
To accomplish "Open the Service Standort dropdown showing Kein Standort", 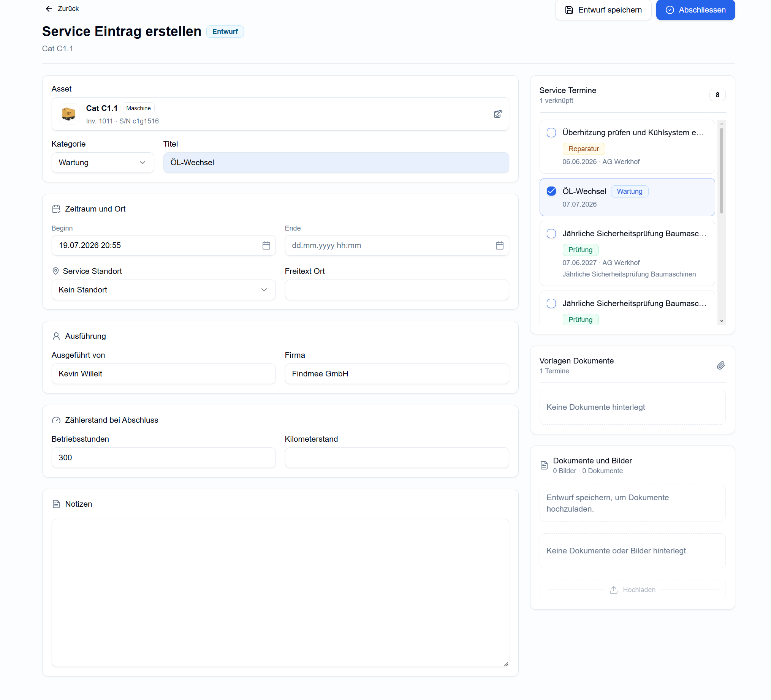I will click(163, 290).
